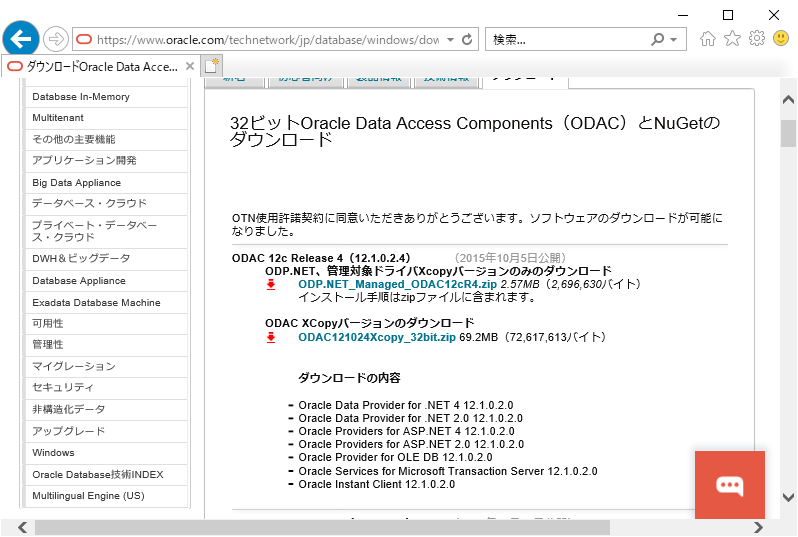
Task: Open 管理性 sidebar item
Action: (x=106, y=345)
